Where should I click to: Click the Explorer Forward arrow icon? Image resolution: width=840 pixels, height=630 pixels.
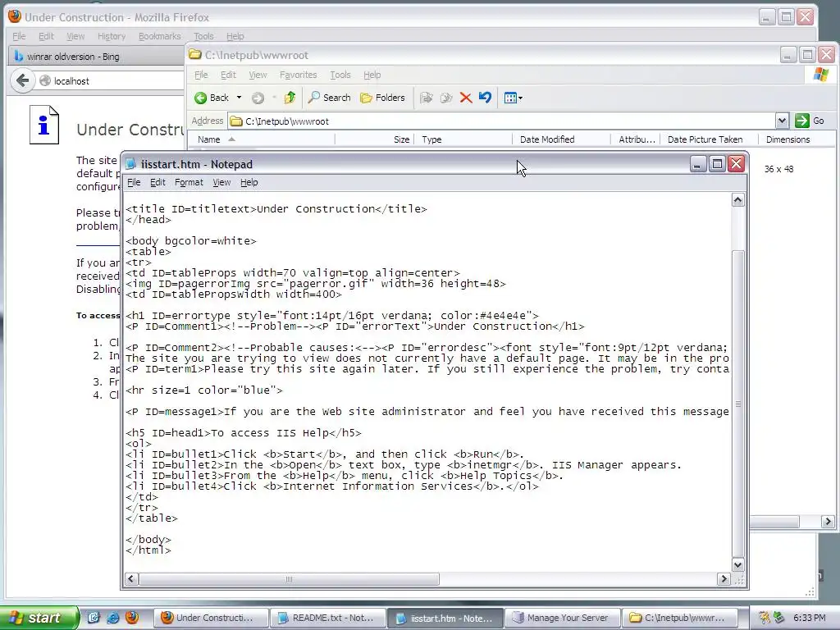coord(258,98)
